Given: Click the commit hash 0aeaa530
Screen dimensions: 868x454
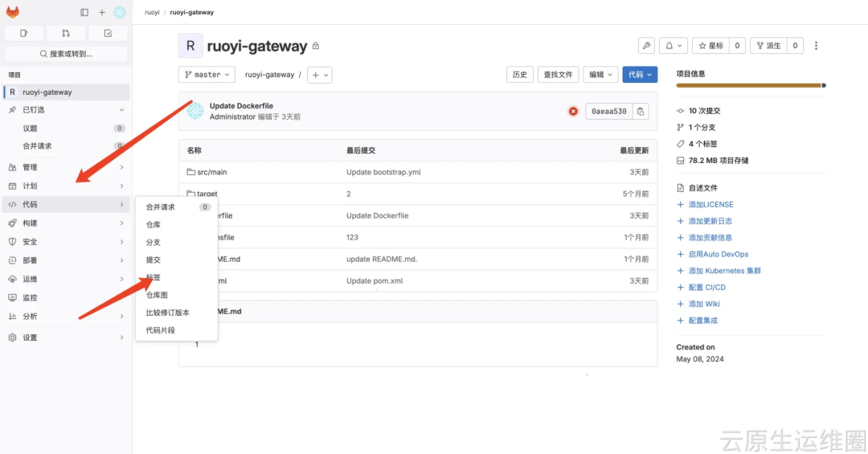Looking at the screenshot, I should point(609,111).
